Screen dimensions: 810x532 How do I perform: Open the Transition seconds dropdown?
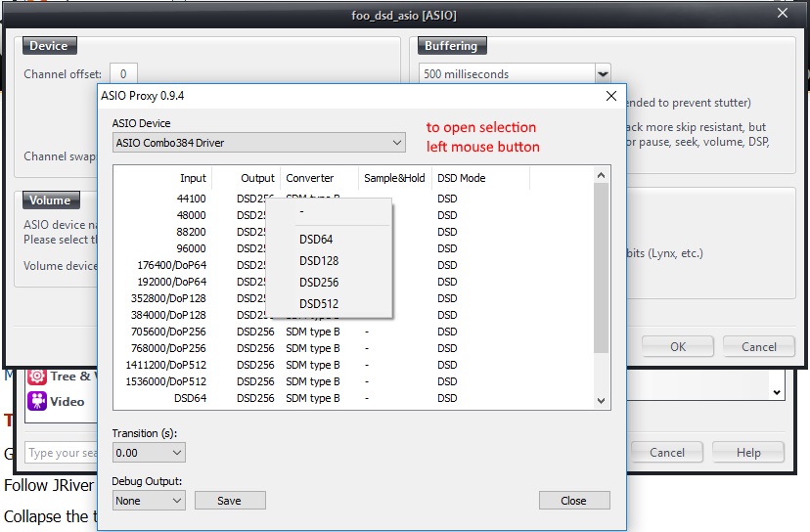click(149, 453)
